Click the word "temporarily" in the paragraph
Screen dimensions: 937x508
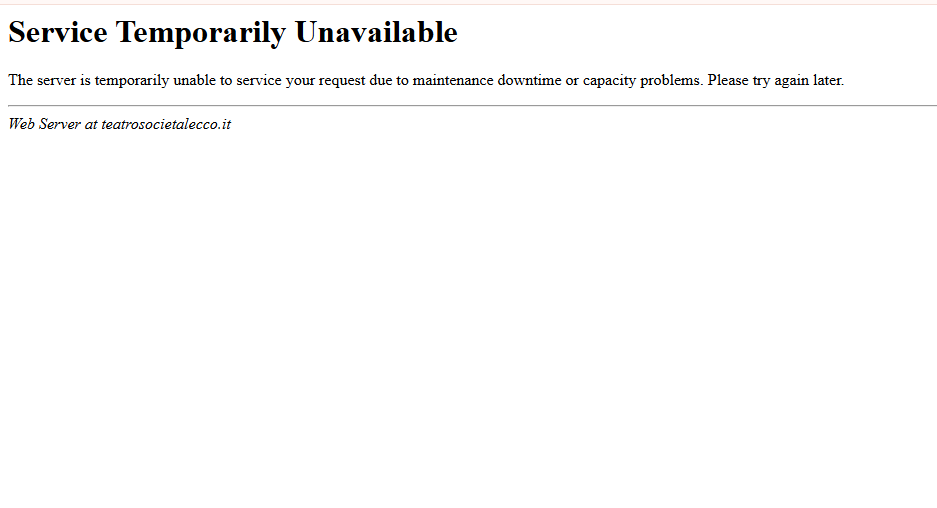[131, 81]
